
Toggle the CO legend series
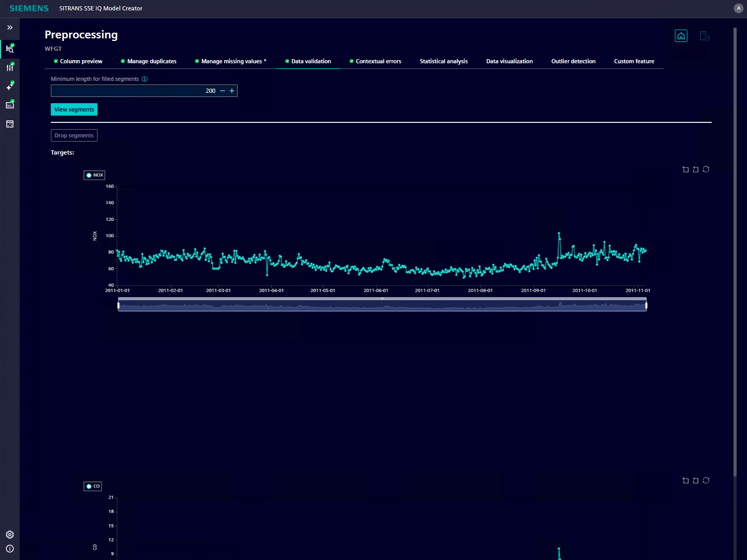[x=93, y=486]
